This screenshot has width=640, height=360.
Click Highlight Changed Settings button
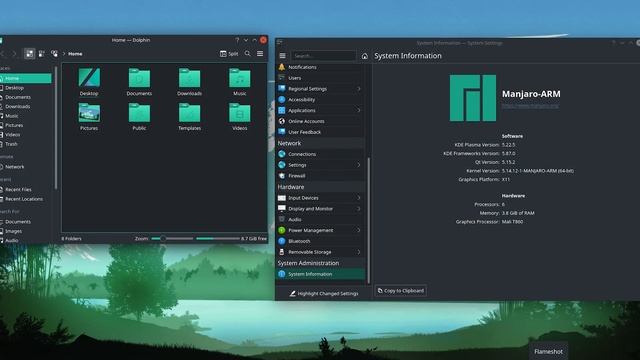324,293
